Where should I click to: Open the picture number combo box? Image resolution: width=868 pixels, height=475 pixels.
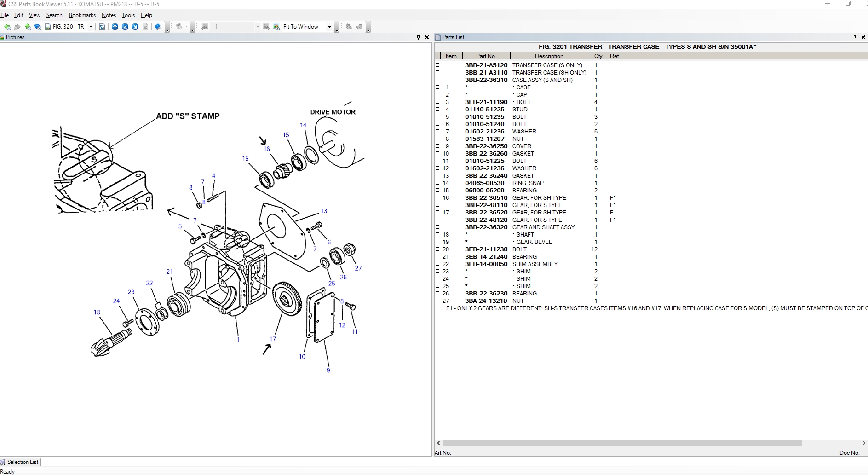click(x=258, y=27)
